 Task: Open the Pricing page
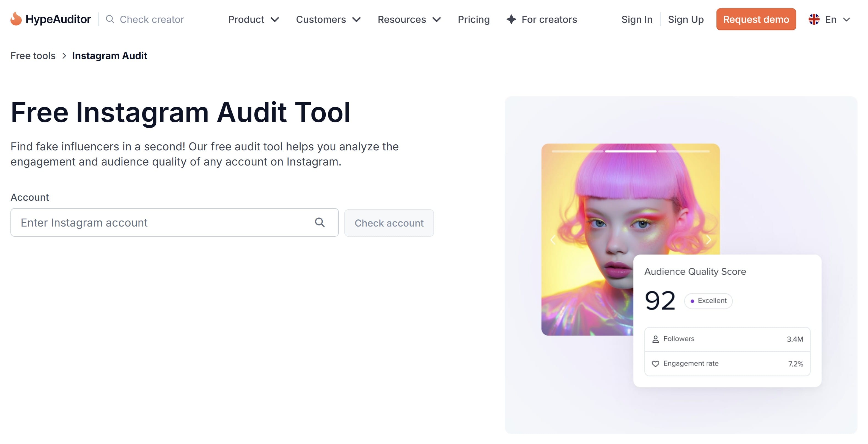point(473,20)
